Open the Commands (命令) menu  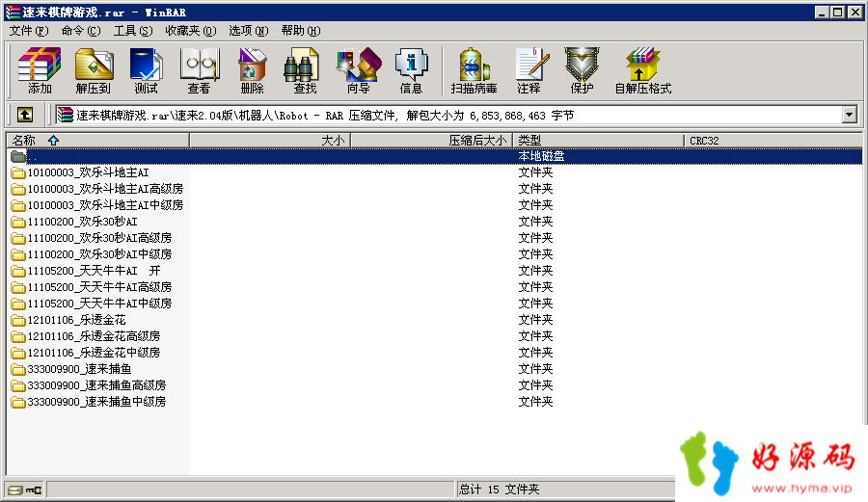[81, 31]
